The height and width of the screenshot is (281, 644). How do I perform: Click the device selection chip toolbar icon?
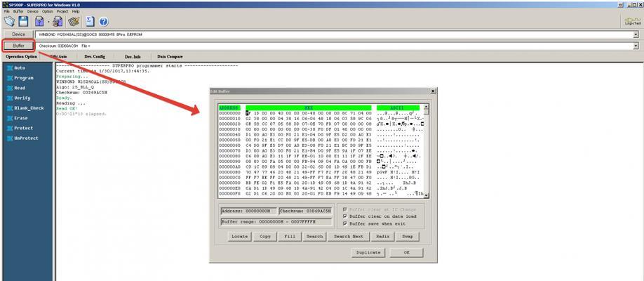(74, 21)
